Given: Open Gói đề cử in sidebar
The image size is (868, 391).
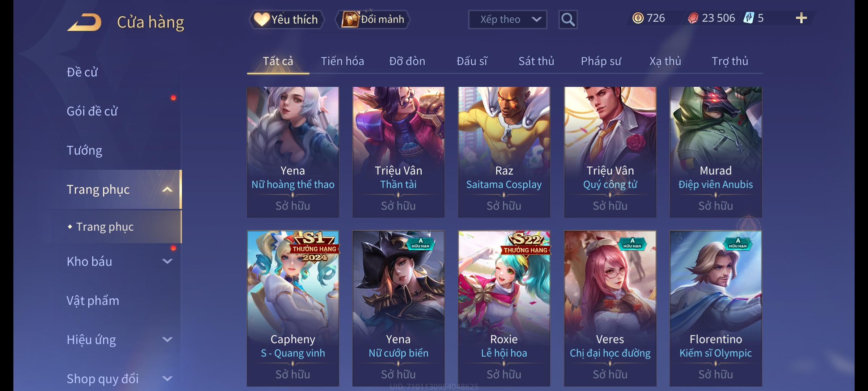Looking at the screenshot, I should point(92,111).
